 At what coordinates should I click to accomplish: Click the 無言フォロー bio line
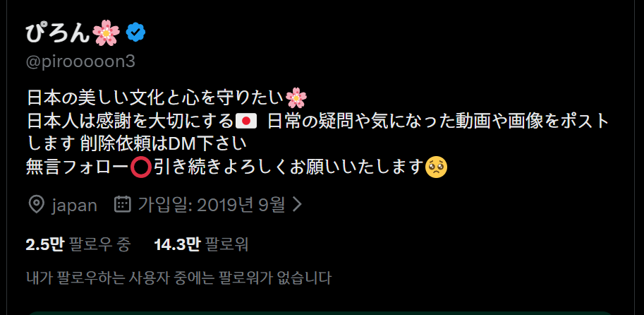click(236, 168)
